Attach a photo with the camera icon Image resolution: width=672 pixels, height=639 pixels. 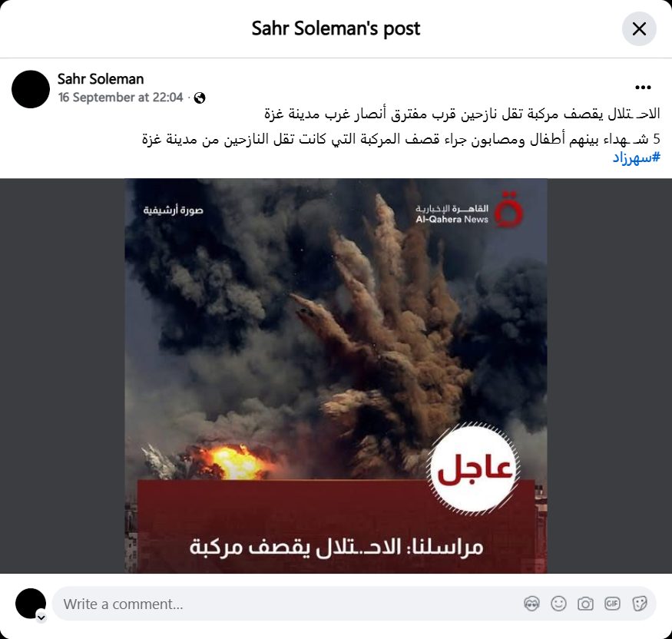(x=585, y=604)
